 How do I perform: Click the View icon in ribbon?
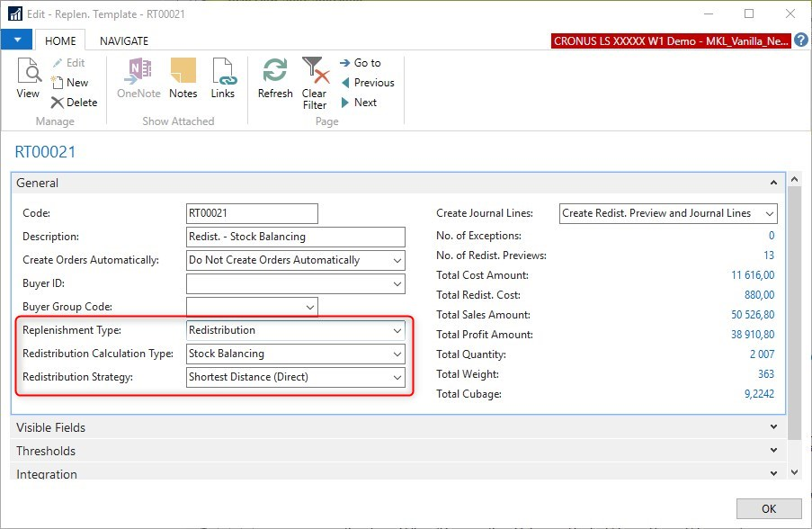[x=28, y=78]
